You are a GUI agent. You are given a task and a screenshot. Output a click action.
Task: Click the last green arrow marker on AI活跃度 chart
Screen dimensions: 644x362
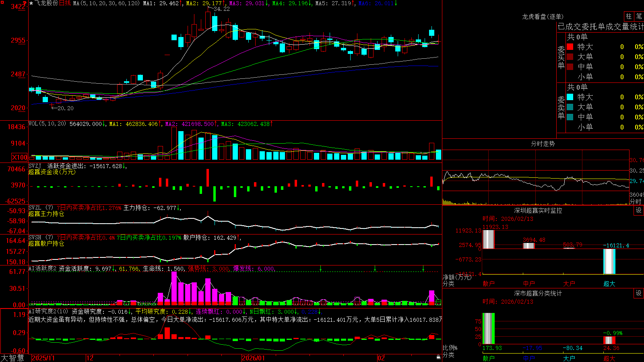pyautogui.click(x=423, y=268)
